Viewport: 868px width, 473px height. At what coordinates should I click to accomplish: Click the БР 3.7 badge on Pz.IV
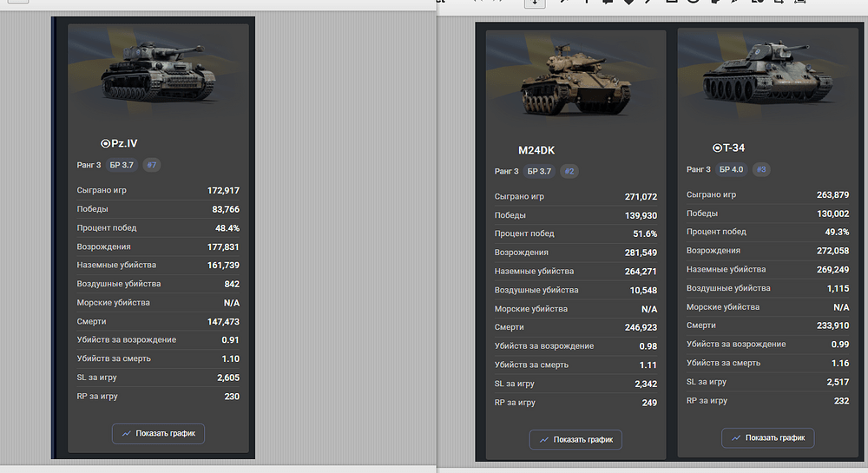tap(122, 165)
